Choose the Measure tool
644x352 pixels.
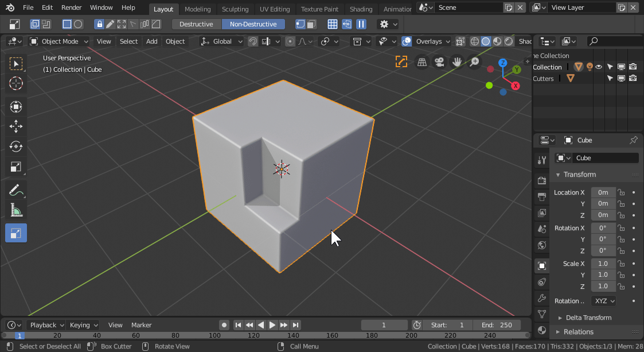[16, 211]
